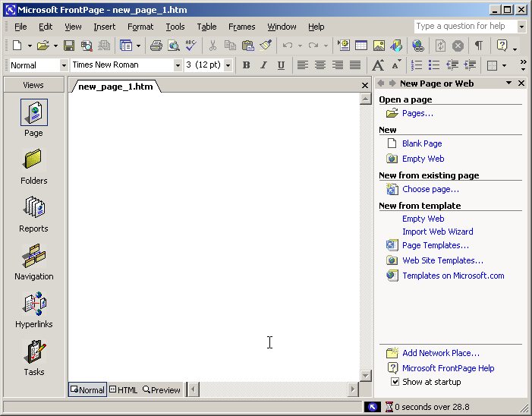Viewport: 532px width, 416px height.
Task: Toggle Justify alignment
Action: point(355,65)
